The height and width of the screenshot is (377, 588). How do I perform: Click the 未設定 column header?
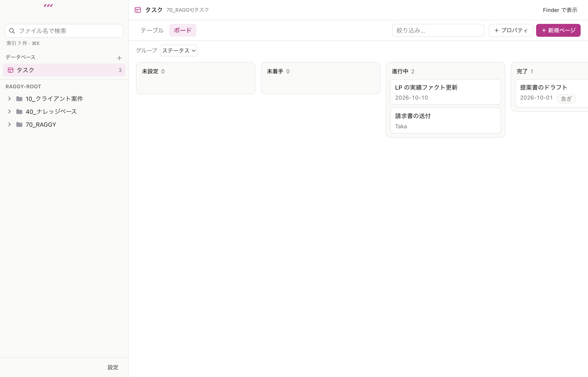[x=150, y=71]
